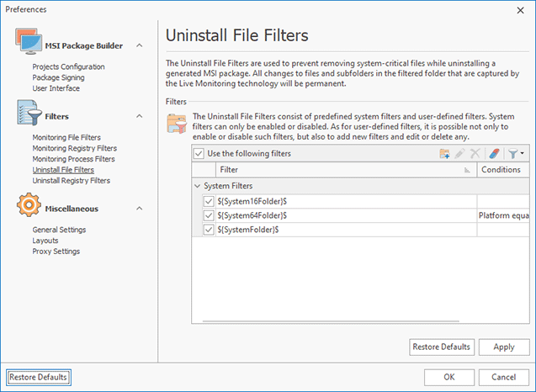This screenshot has height=392, width=536.
Task: Click the horizontal scrollbar of filter list
Action: (x=331, y=321)
